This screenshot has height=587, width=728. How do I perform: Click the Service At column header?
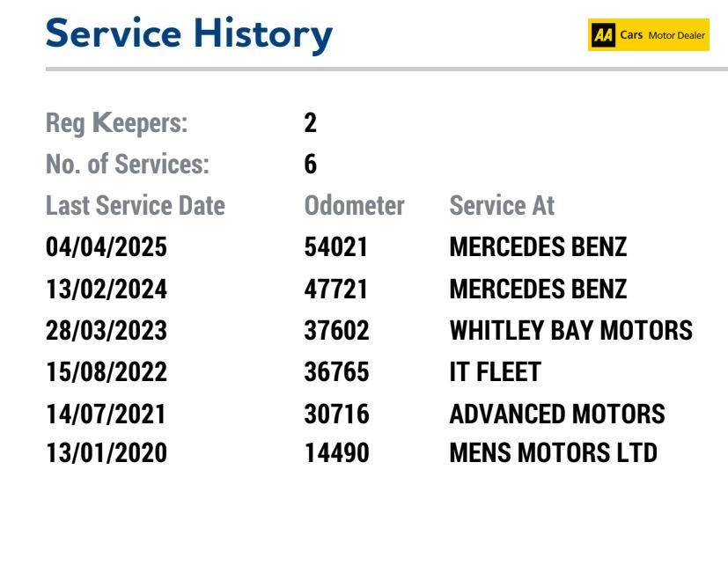(x=502, y=206)
